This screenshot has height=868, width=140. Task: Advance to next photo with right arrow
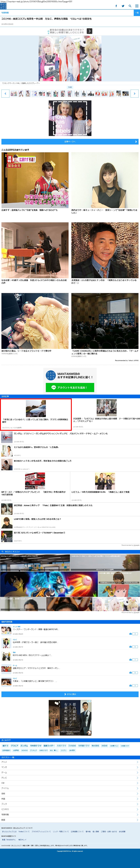click(134, 93)
